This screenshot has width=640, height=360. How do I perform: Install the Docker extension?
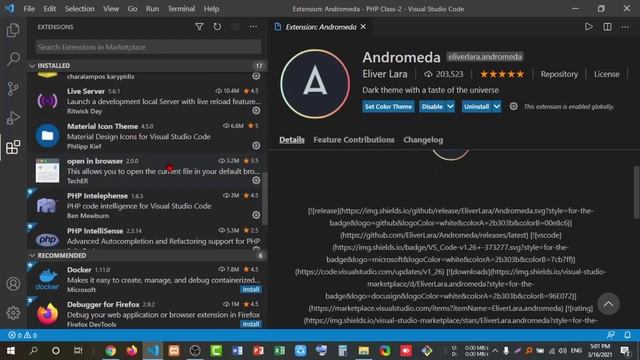click(251, 289)
